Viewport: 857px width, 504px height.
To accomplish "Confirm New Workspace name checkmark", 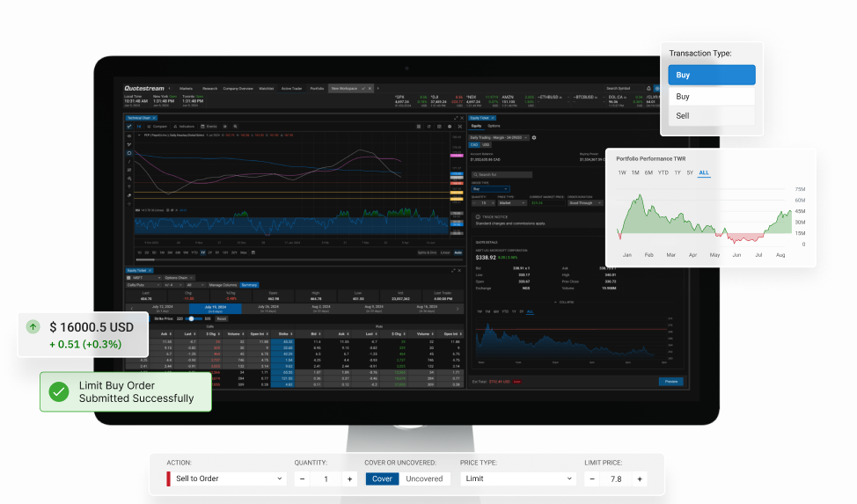I will [363, 89].
